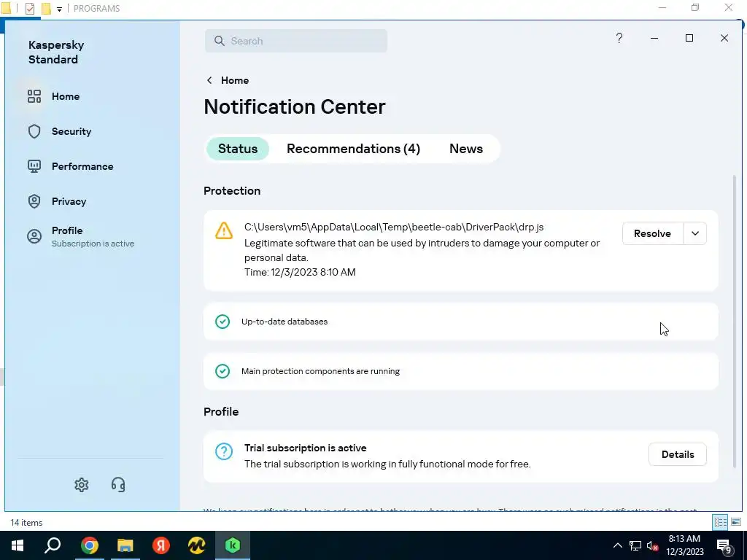Click the yellow warning triangle icon
The image size is (747, 560).
tap(224, 230)
